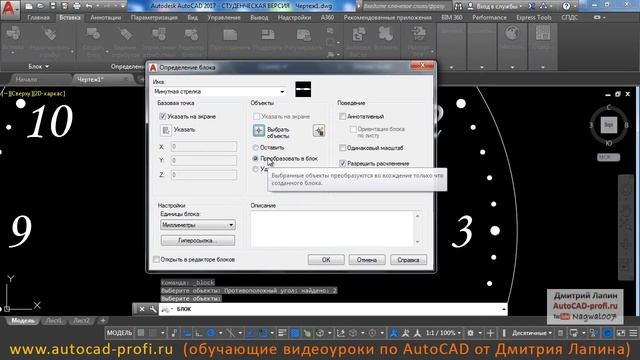Toggle lineweight display in the status bar
Viewport: 640px width, 360px height.
click(x=282, y=333)
